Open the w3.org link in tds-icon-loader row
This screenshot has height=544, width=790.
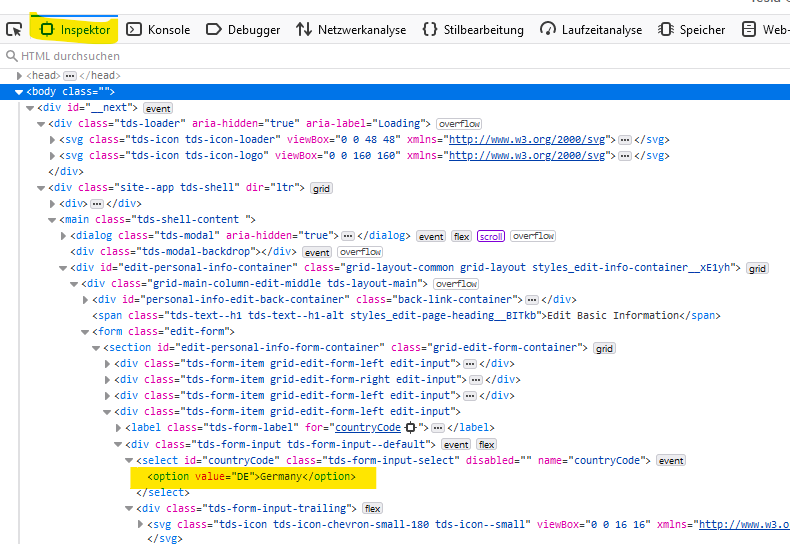pyautogui.click(x=527, y=140)
